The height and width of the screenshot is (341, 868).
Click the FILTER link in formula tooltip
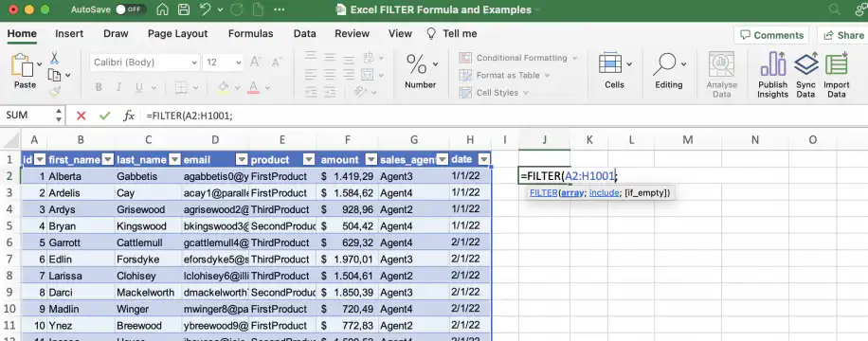tap(543, 193)
